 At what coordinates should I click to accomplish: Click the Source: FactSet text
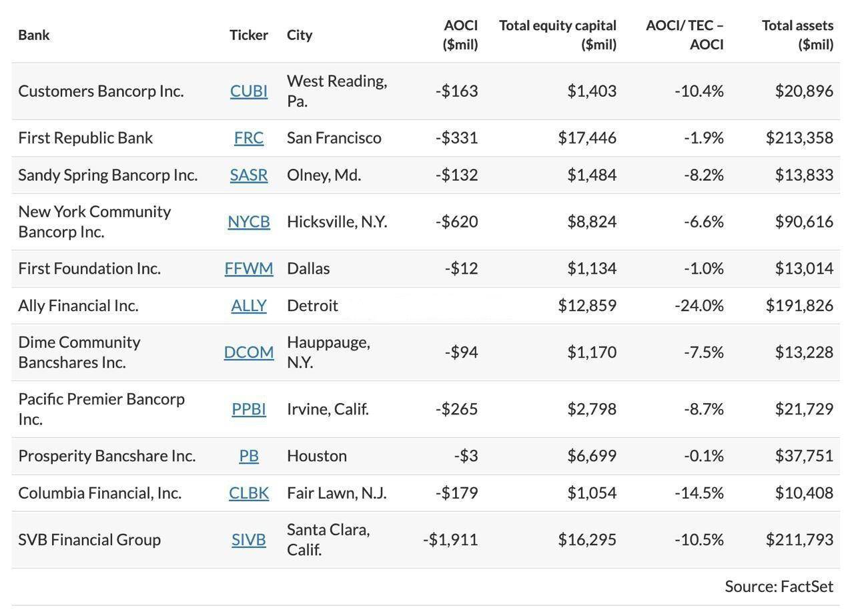pyautogui.click(x=779, y=586)
